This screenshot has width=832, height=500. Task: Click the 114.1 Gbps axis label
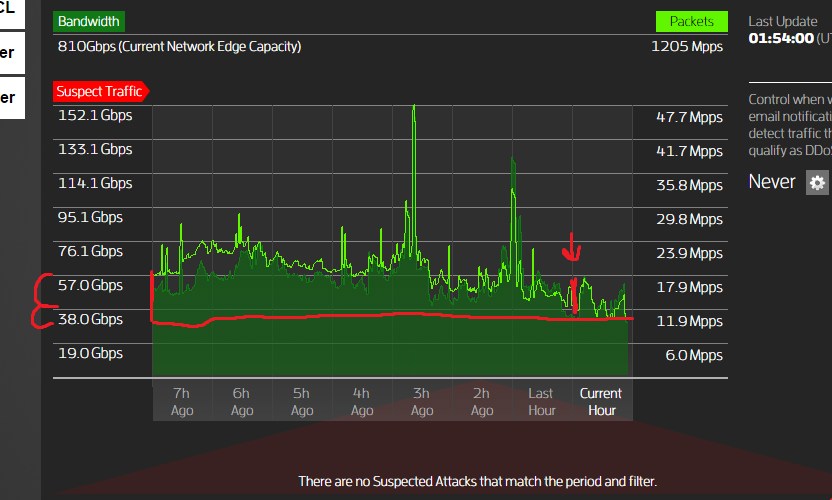(95, 184)
